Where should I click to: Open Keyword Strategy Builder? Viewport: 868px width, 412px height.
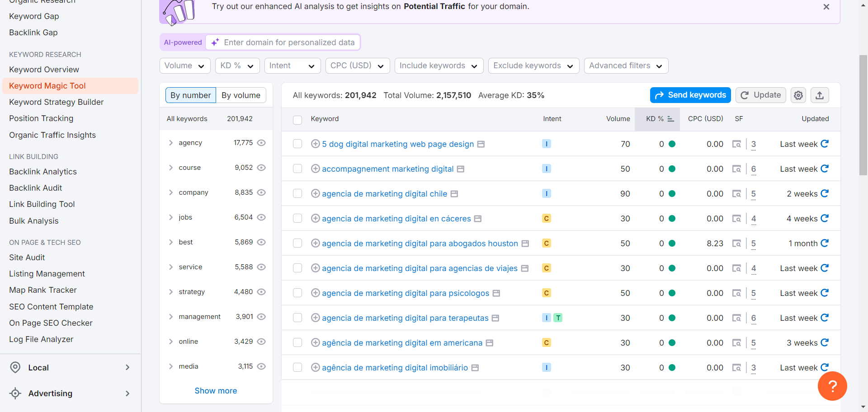pyautogui.click(x=57, y=102)
